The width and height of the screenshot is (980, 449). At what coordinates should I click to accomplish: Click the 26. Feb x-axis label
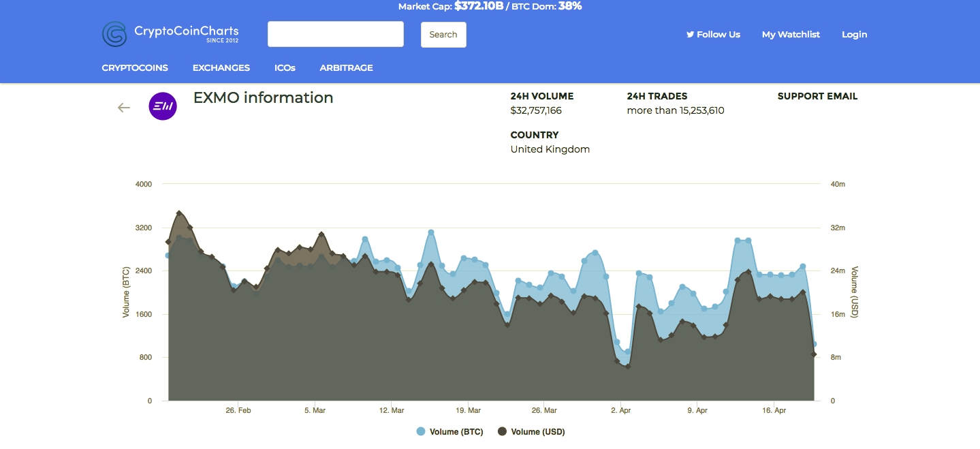(238, 410)
